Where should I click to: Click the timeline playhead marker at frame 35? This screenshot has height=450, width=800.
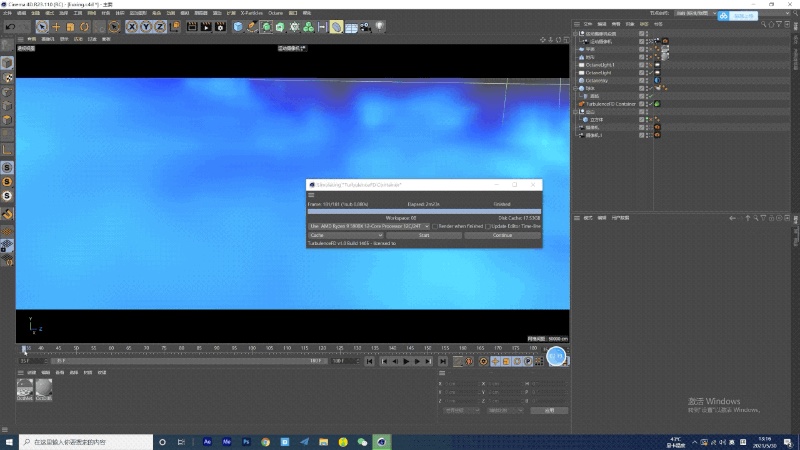click(x=23, y=349)
